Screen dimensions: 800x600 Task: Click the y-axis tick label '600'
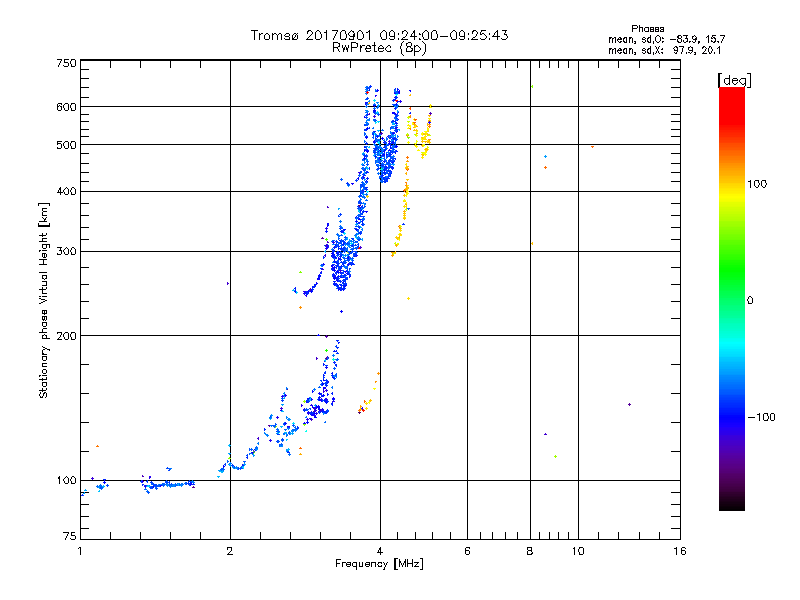click(x=66, y=107)
